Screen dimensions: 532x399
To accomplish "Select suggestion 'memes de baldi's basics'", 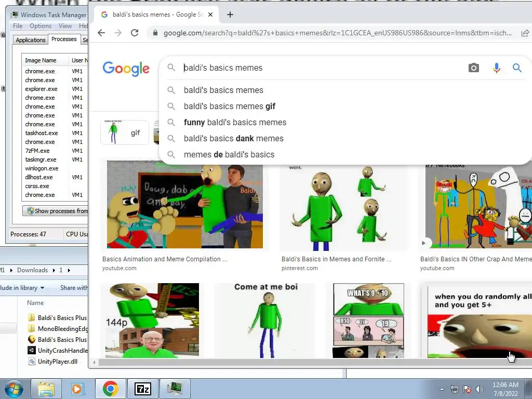I will (x=229, y=155).
